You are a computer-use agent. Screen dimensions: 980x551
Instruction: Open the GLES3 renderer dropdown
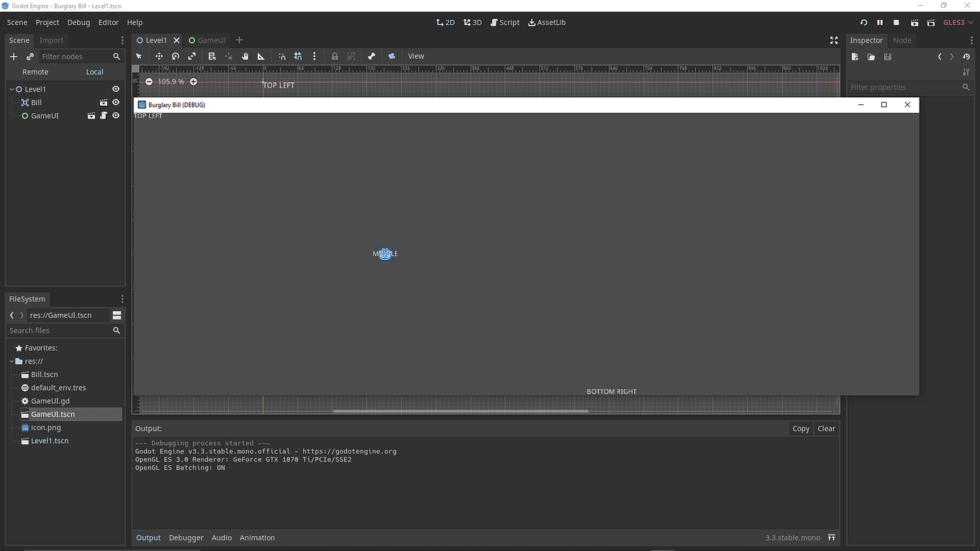(x=958, y=22)
